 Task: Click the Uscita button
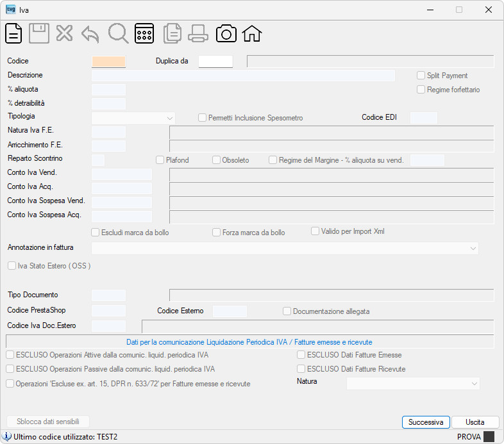point(475,422)
